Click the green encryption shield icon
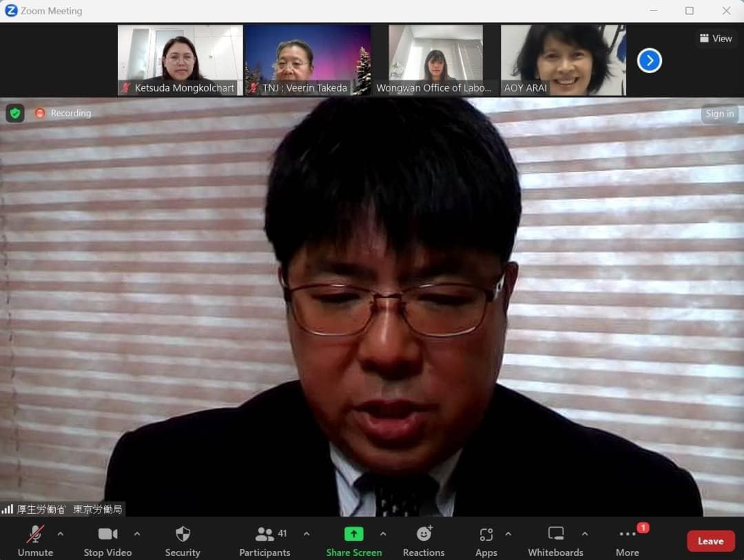 pyautogui.click(x=15, y=113)
